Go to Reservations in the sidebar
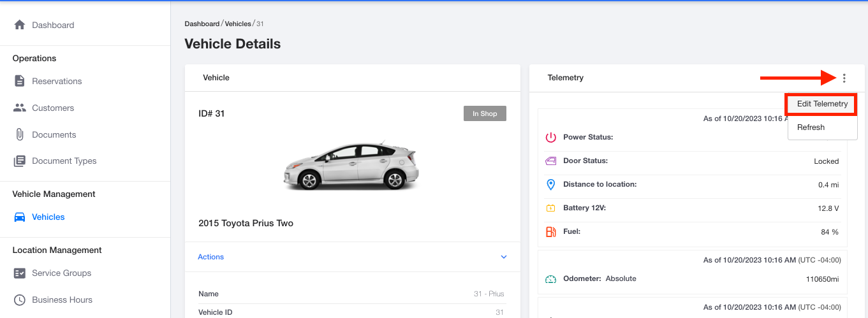This screenshot has width=868, height=318. (x=57, y=81)
